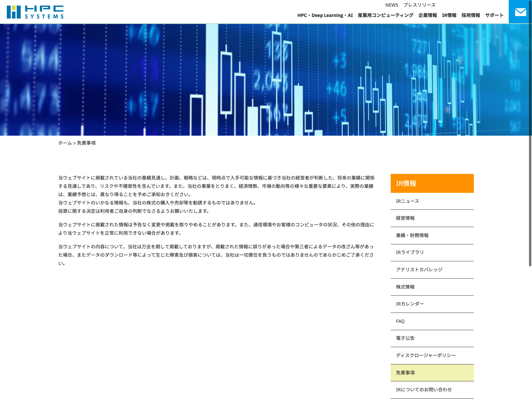Click the HPC Systems logo
This screenshot has width=532, height=399.
(x=35, y=12)
